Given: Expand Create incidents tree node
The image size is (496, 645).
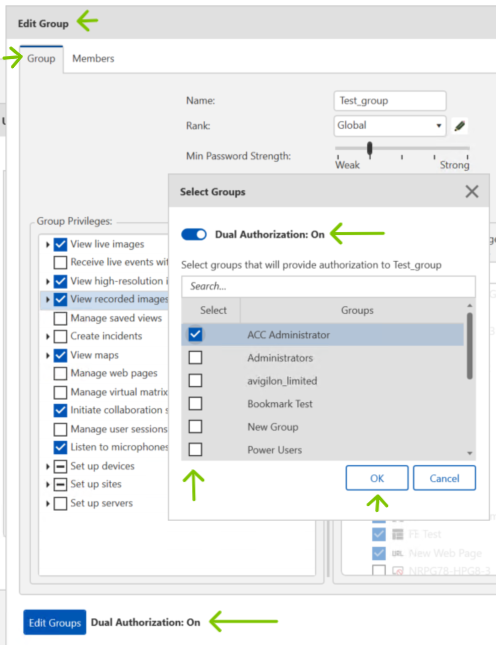Looking at the screenshot, I should 48,337.
